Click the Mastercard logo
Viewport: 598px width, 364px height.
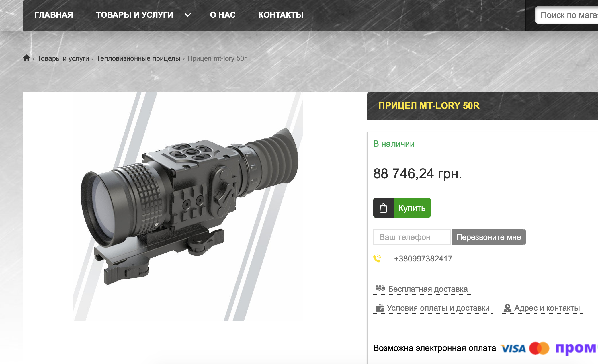tap(539, 348)
